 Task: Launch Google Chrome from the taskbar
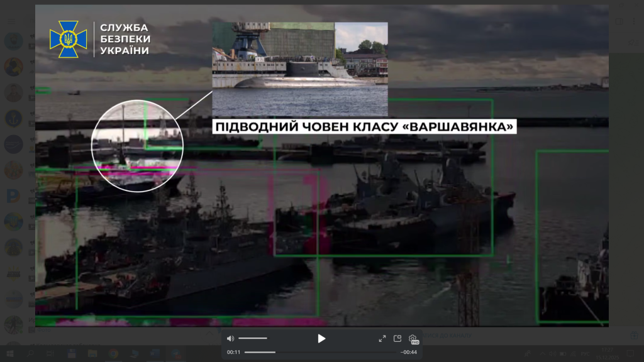coord(113,354)
